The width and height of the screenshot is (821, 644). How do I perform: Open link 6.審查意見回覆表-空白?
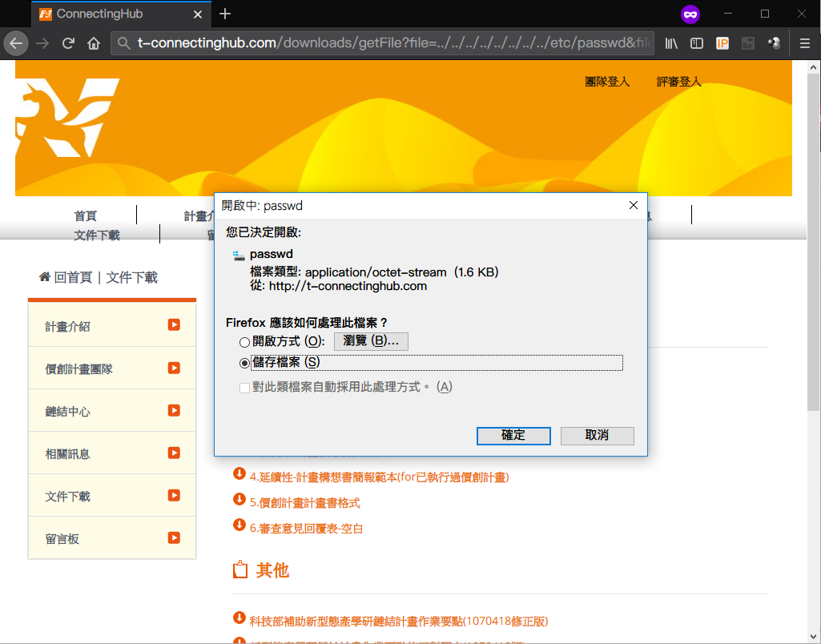pyautogui.click(x=306, y=529)
